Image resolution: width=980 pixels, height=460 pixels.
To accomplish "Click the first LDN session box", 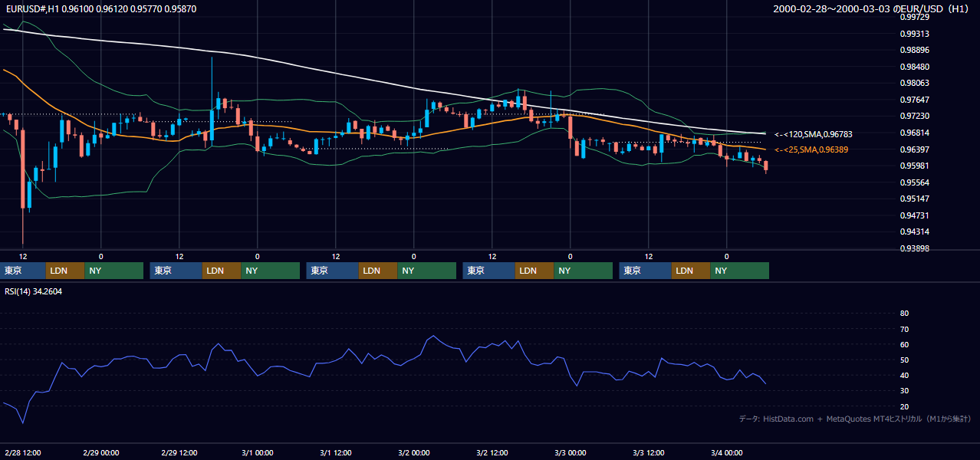I will (65, 271).
